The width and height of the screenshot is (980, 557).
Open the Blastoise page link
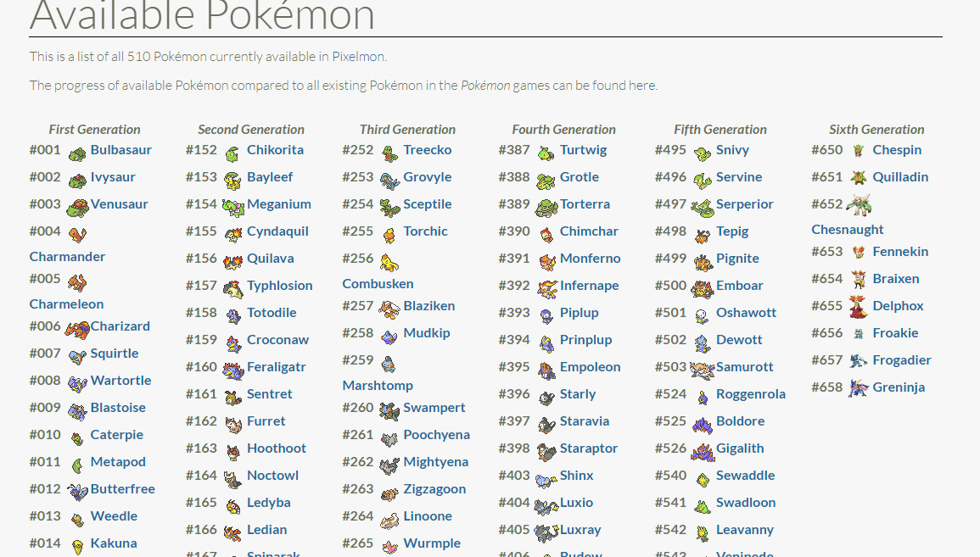click(x=117, y=407)
